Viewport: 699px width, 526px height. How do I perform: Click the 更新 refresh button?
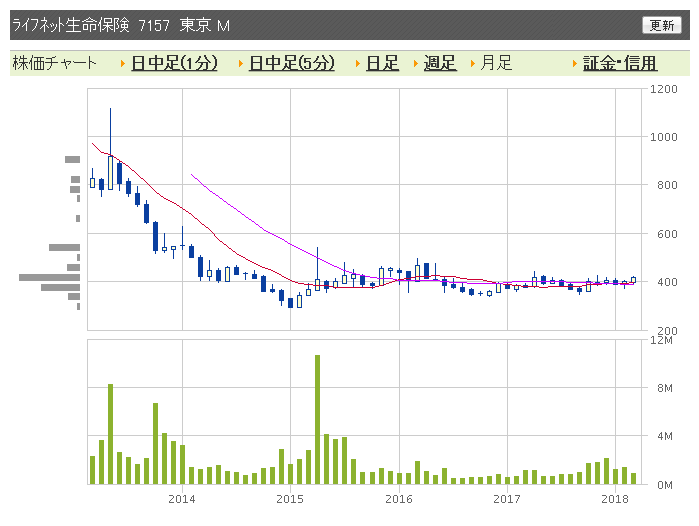click(x=662, y=25)
